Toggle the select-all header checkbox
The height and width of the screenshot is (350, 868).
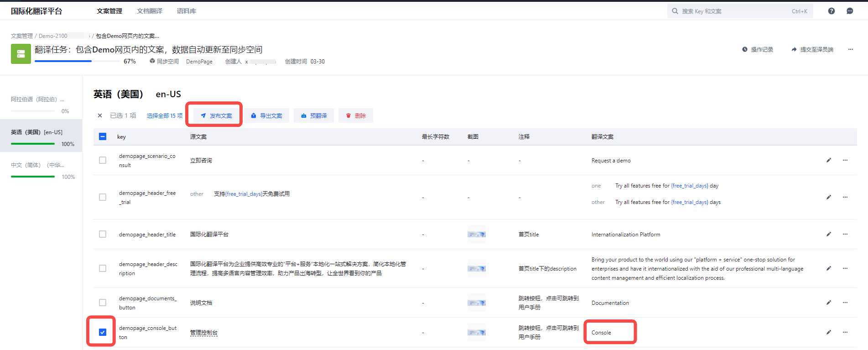coord(103,136)
